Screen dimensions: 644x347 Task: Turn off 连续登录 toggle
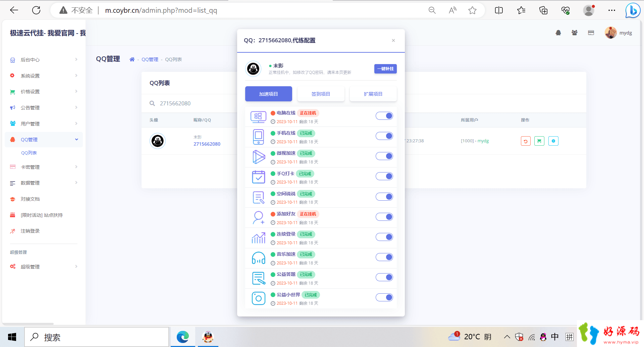[384, 237]
